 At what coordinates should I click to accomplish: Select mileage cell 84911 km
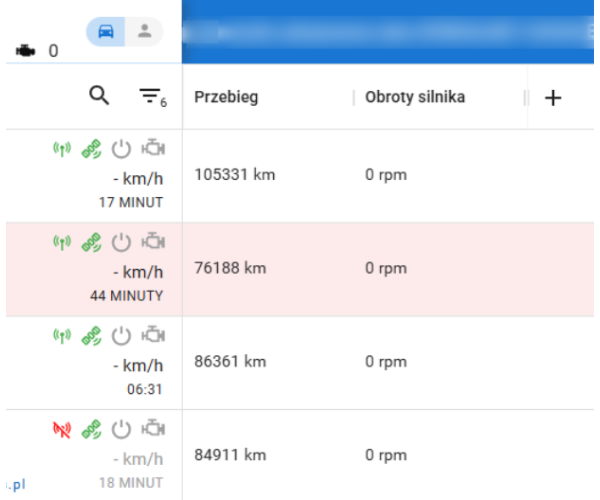click(x=230, y=455)
